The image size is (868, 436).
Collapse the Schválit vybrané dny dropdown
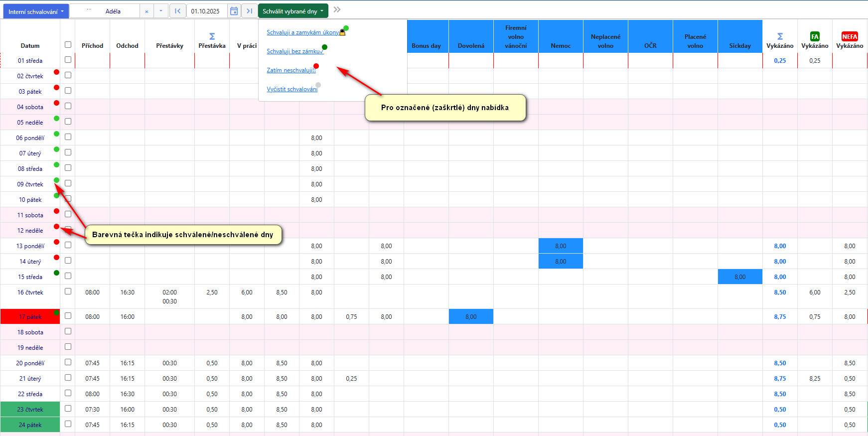pyautogui.click(x=293, y=11)
